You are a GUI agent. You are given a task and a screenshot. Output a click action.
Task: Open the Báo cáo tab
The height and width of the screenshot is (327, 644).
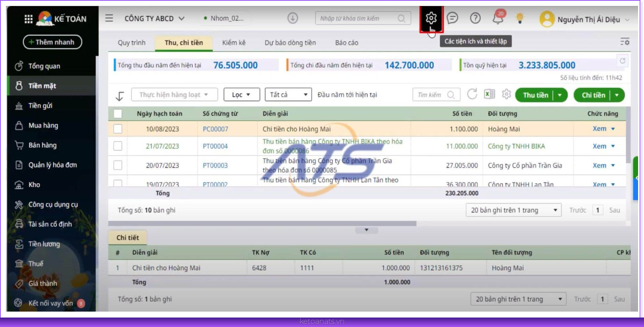pos(347,43)
